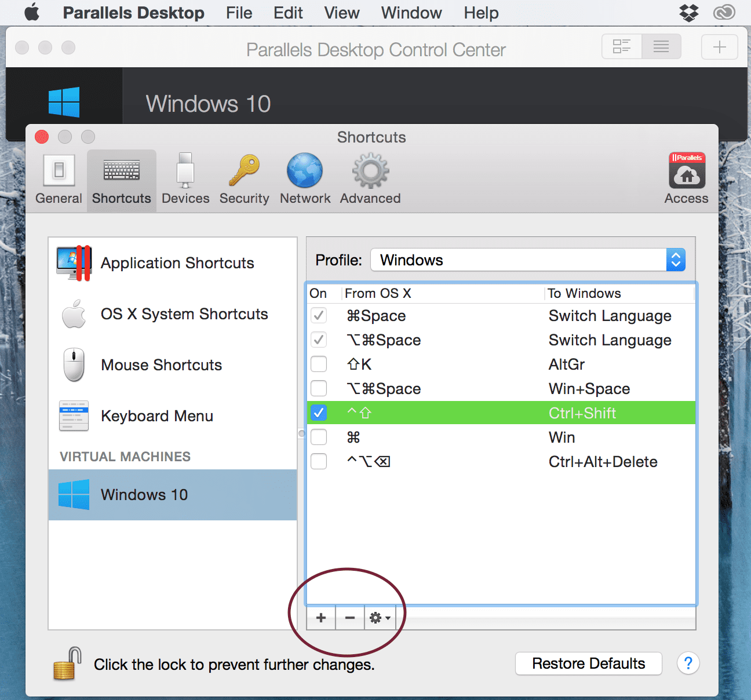Open the Profile dropdown showing Windows
Image resolution: width=751 pixels, height=700 pixels.
[528, 260]
